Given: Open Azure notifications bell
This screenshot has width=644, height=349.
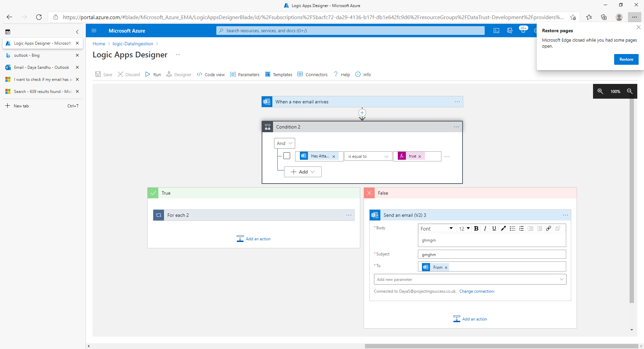Looking at the screenshot, I should (x=523, y=31).
